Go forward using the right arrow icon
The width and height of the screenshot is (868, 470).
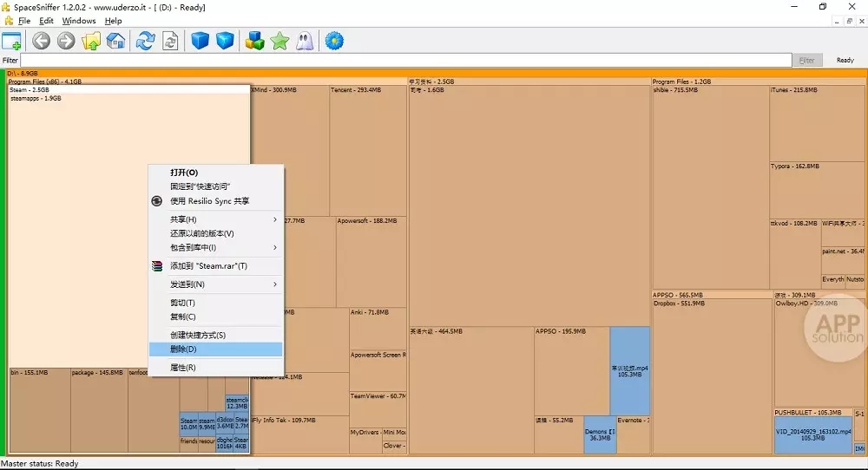(x=66, y=41)
